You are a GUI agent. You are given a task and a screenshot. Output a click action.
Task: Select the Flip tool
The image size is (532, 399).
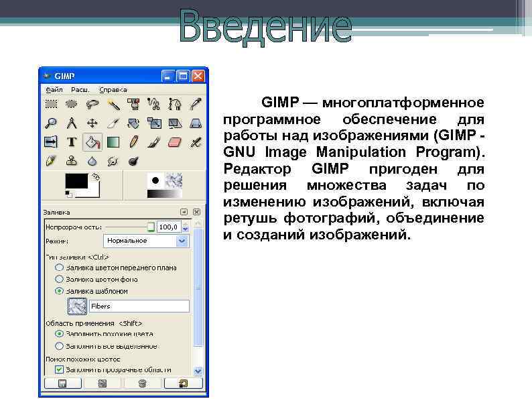point(51,142)
